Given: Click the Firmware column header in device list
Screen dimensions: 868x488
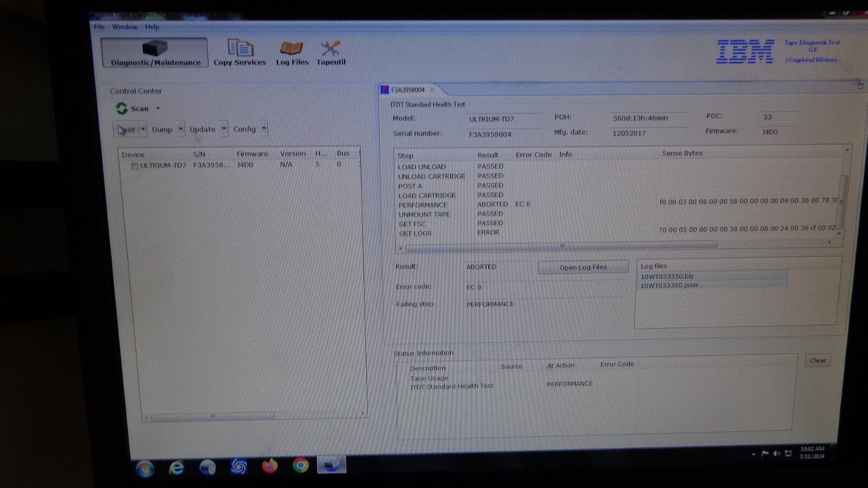Looking at the screenshot, I should 252,154.
